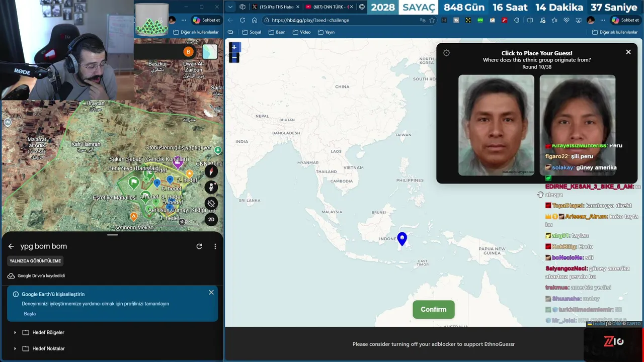644x362 pixels.
Task: Zoom in on the EthnoGuessr map
Action: tap(234, 47)
